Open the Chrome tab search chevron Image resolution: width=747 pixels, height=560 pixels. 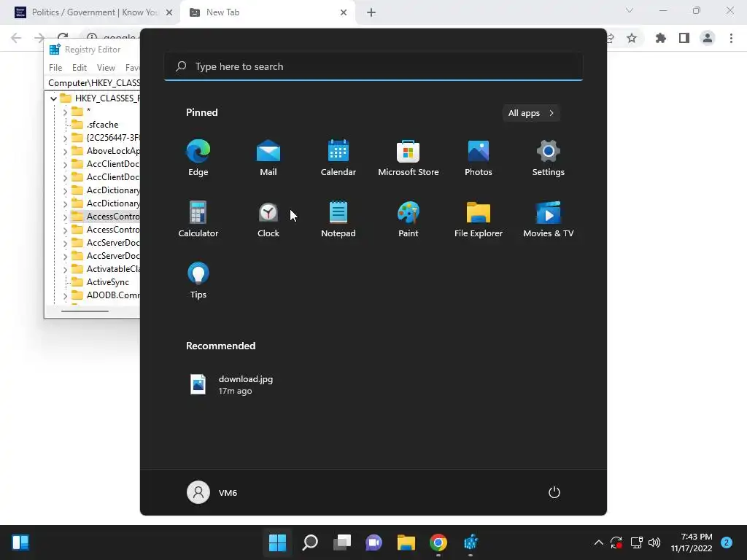630,10
